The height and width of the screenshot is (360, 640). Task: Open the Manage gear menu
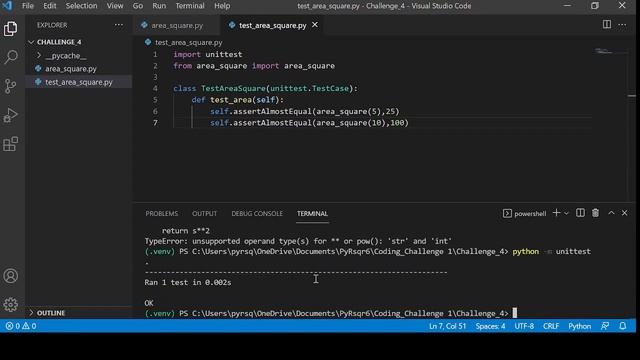click(x=11, y=304)
